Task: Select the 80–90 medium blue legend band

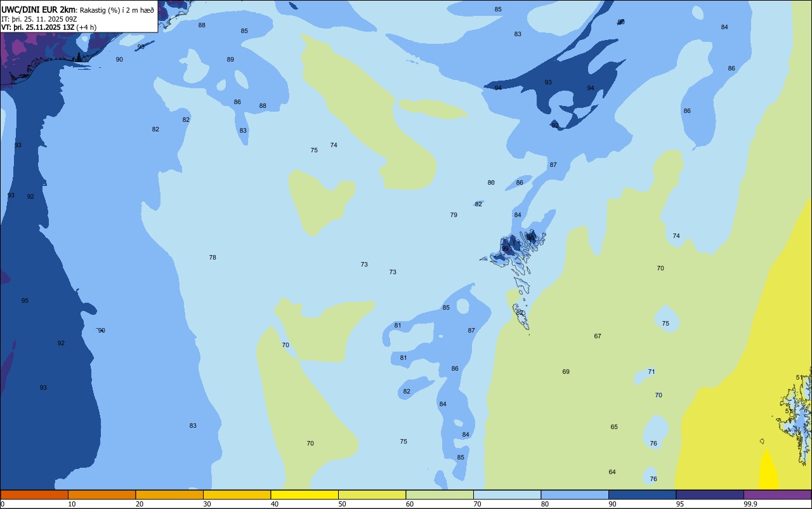Action: (575, 494)
